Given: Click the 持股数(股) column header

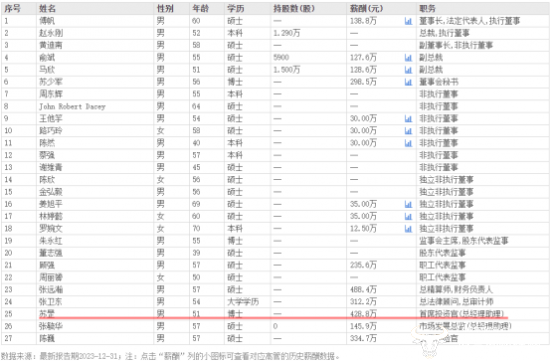Looking at the screenshot, I should [x=294, y=8].
